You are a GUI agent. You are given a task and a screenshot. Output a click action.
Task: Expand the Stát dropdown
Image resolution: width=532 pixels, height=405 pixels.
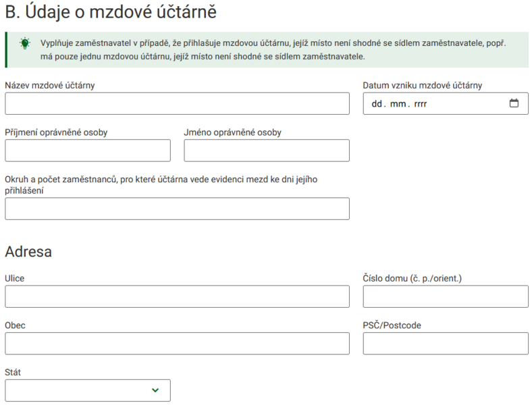(88, 390)
